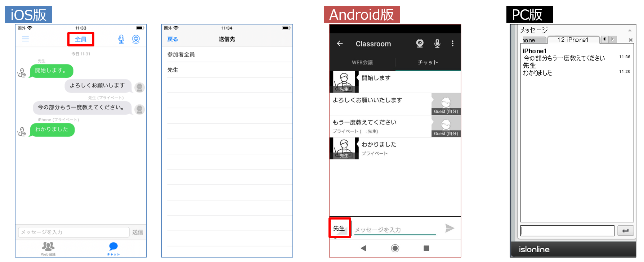This screenshot has width=644, height=262.
Task: Focus the PC message input box
Action: click(567, 231)
